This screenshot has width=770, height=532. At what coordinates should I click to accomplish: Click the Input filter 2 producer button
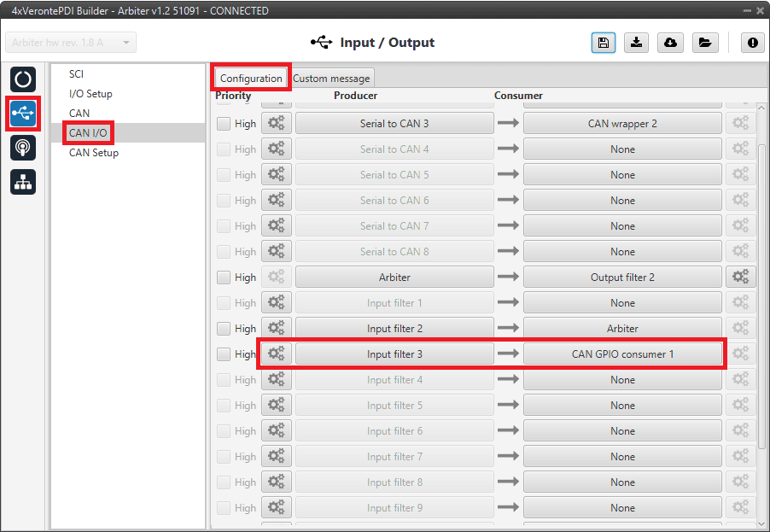coord(394,328)
